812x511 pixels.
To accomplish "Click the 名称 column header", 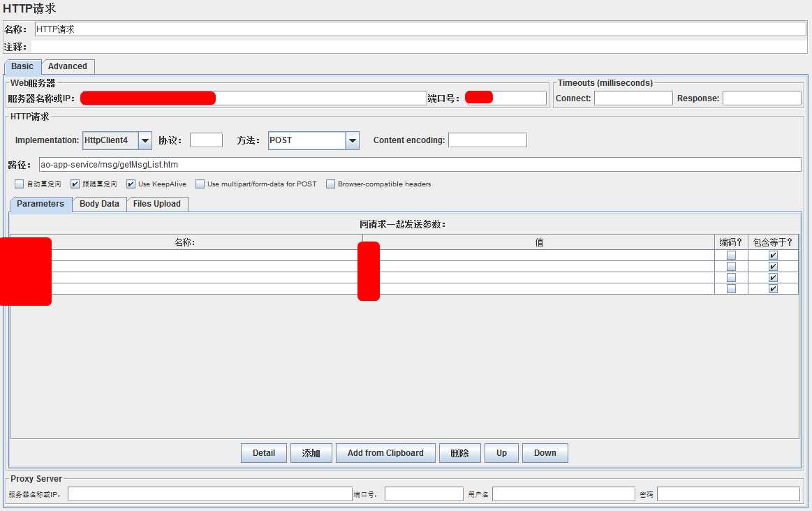I will (x=185, y=242).
